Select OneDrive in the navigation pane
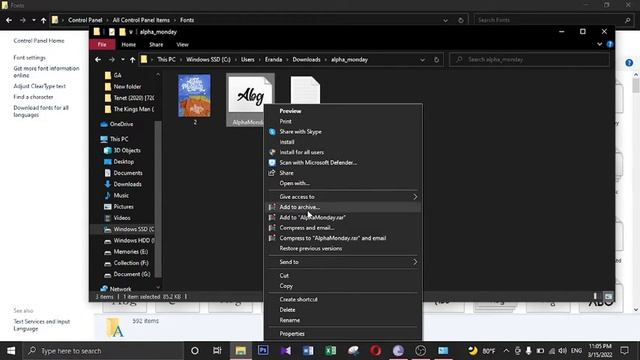 (121, 124)
